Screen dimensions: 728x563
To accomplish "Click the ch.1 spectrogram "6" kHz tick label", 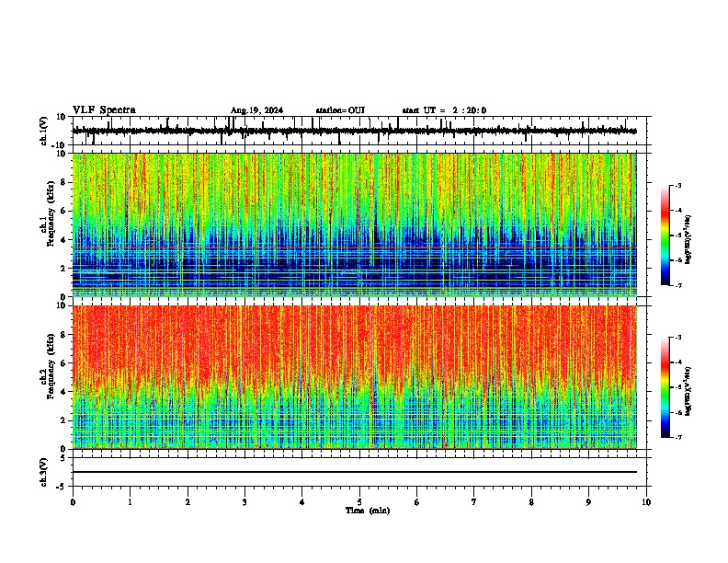I will coord(63,212).
